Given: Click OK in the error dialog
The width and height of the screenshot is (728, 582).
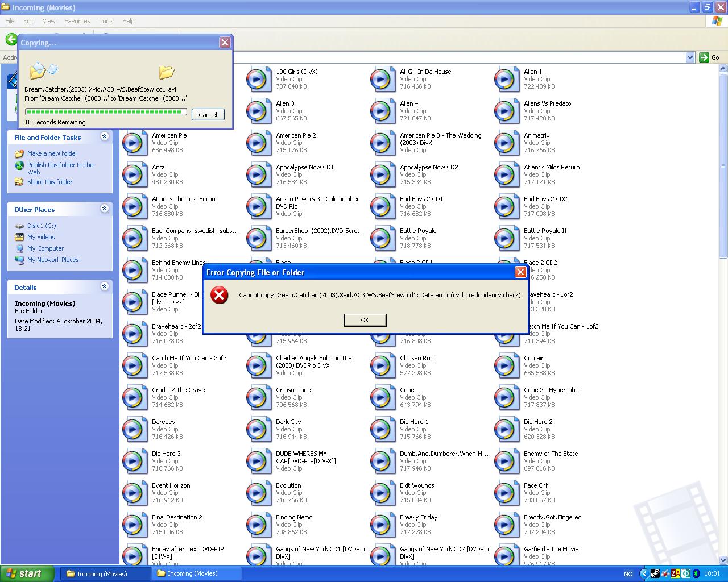Looking at the screenshot, I should 365,320.
